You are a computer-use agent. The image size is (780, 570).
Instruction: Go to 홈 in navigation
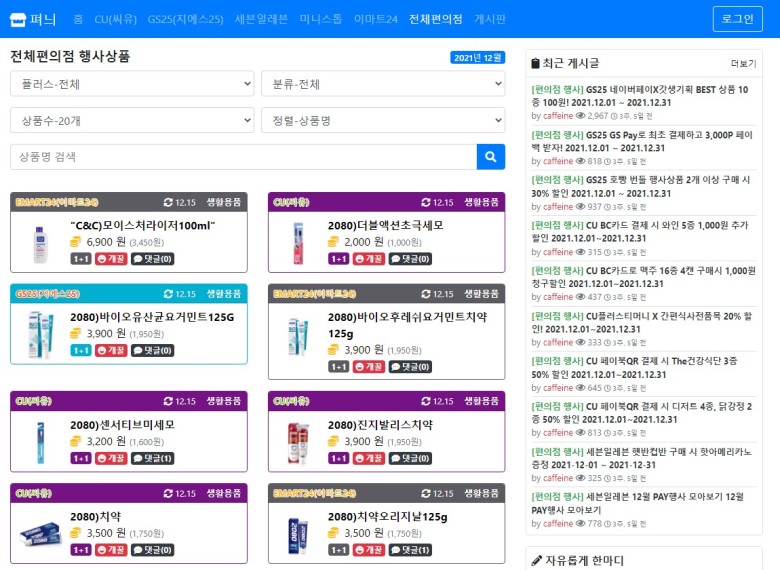[x=78, y=19]
